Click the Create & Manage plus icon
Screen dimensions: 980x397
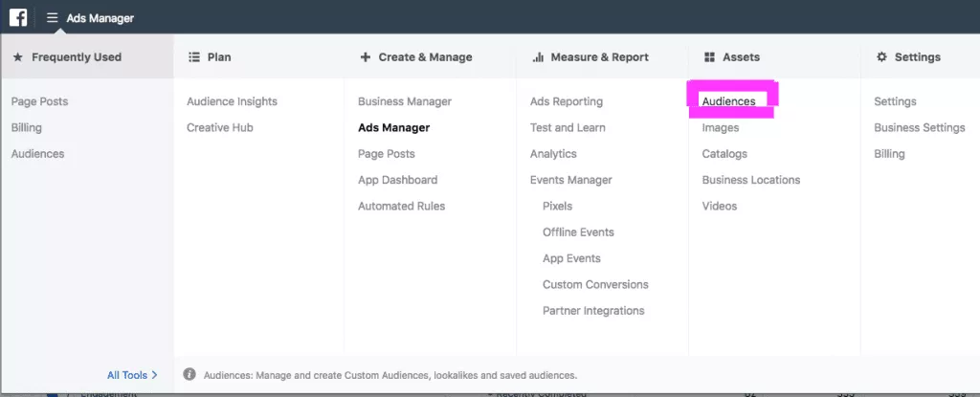click(366, 56)
